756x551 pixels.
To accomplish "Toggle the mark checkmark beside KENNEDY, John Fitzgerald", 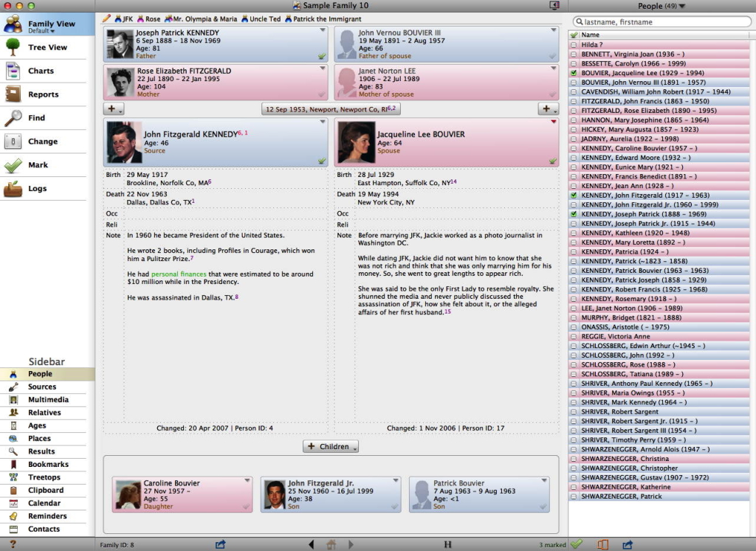I will coord(572,195).
